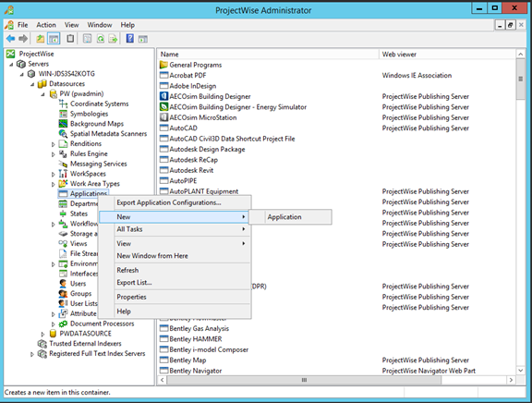Viewport: 532px width, 403px height.
Task: Expand the WorkSpaces tree node
Action: click(x=54, y=174)
